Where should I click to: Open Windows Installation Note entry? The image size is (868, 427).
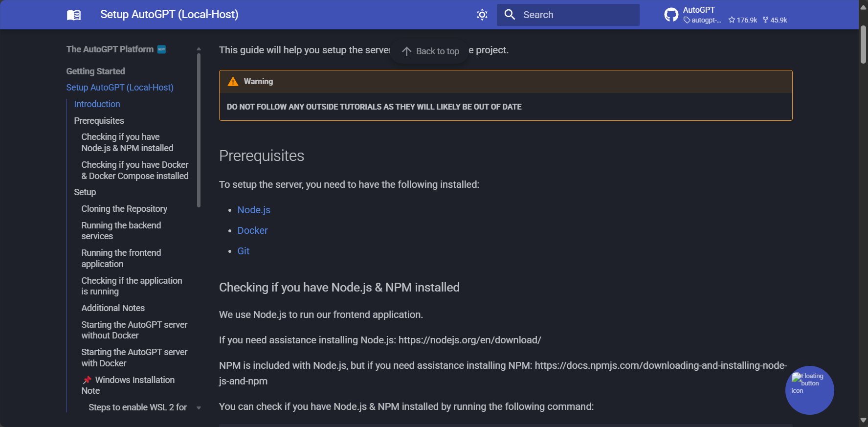coord(128,385)
